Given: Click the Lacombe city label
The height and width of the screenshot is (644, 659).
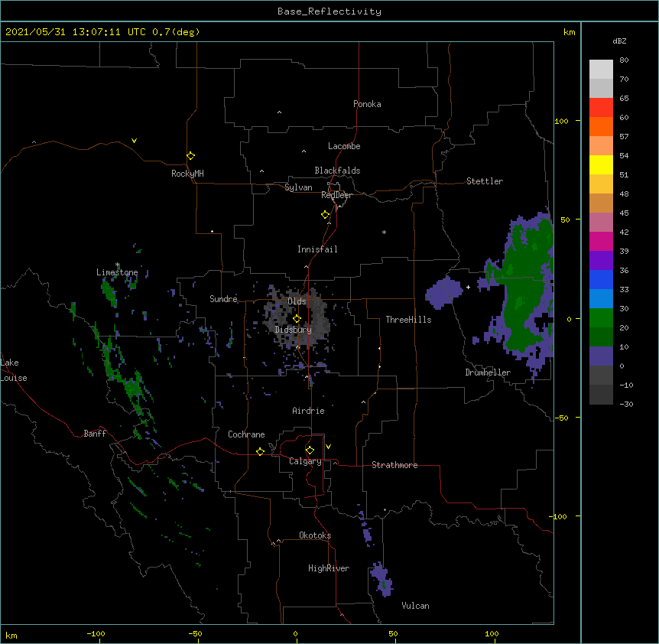Looking at the screenshot, I should tap(344, 146).
